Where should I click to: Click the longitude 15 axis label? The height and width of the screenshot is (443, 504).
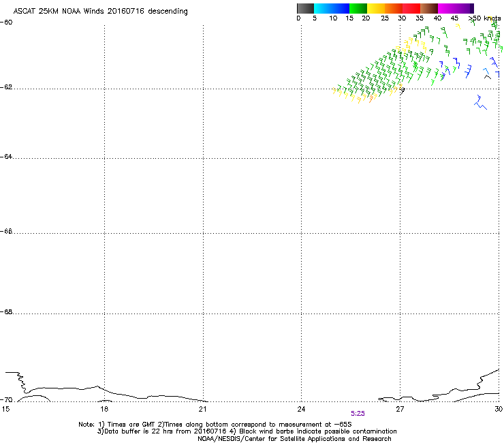(x=5, y=409)
